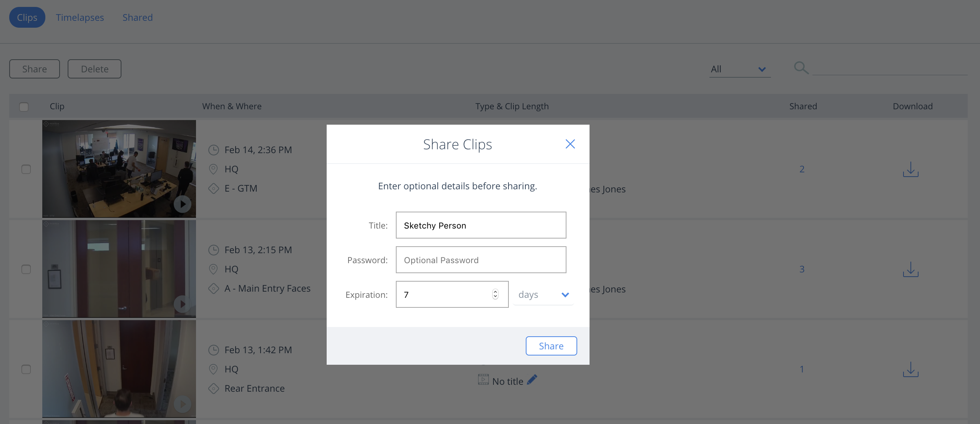
Task: Play the Main Entry Faces clip
Action: 183,304
